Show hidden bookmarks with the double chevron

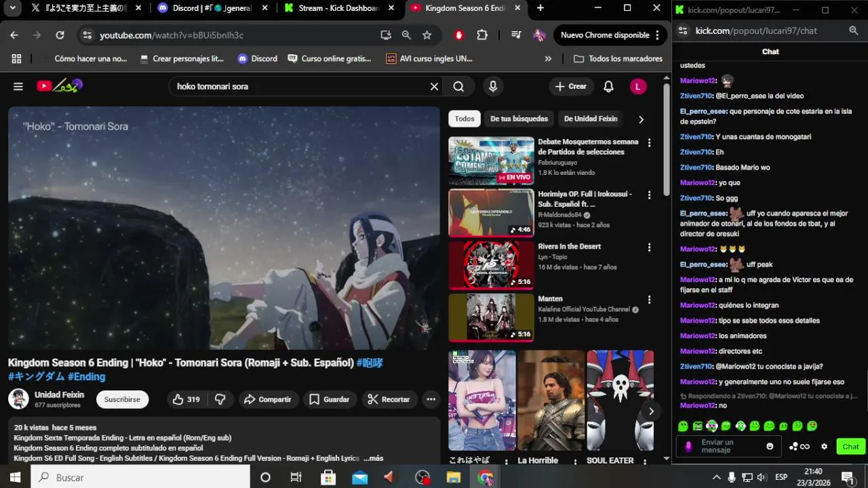pos(548,59)
